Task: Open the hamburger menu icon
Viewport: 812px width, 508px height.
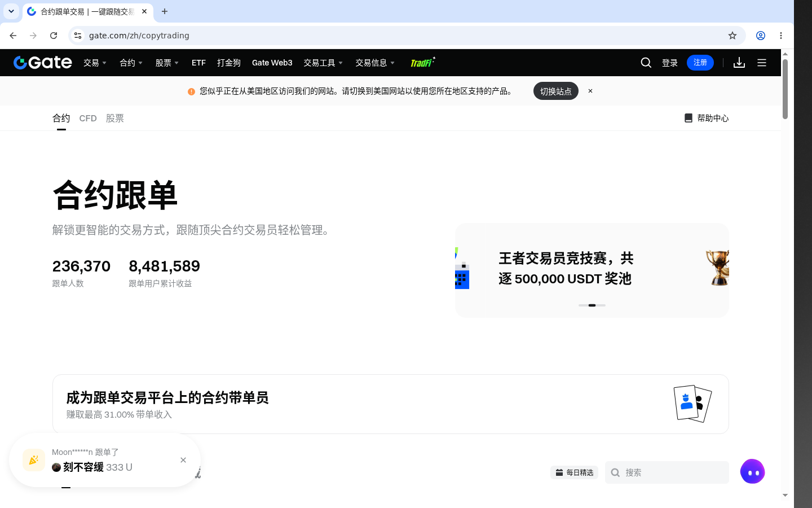Action: [762, 63]
